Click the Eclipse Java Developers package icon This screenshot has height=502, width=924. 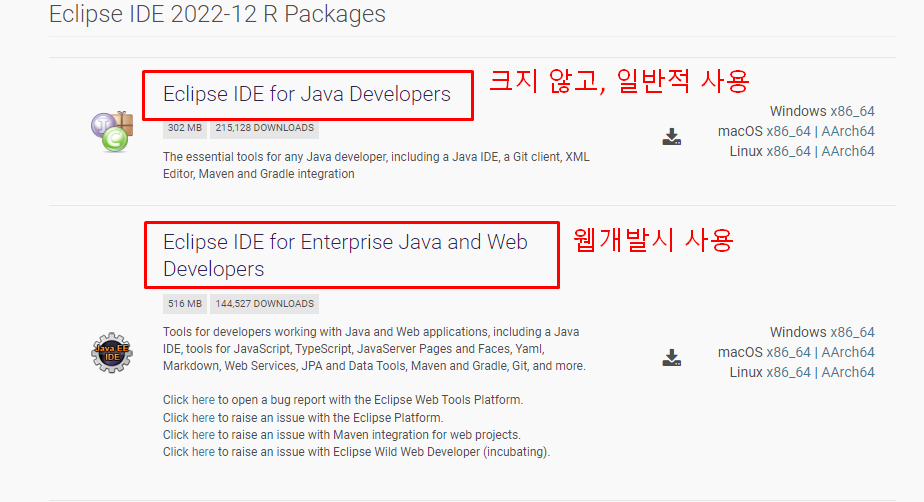click(112, 131)
